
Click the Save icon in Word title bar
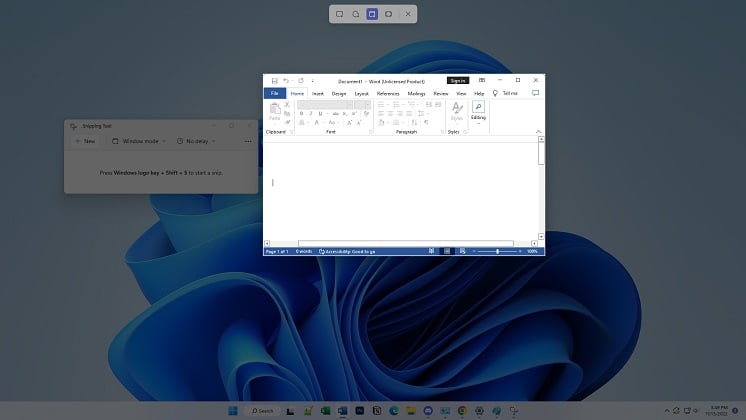pos(274,80)
